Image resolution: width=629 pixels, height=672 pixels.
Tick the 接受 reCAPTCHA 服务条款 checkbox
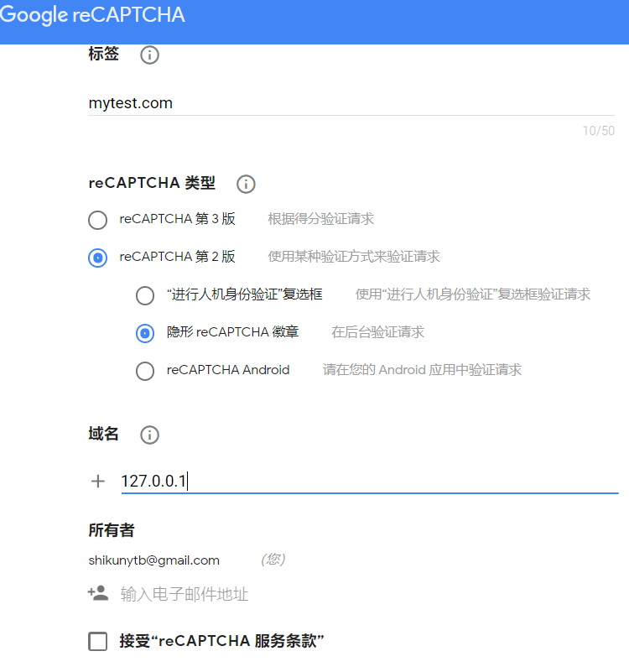click(97, 642)
